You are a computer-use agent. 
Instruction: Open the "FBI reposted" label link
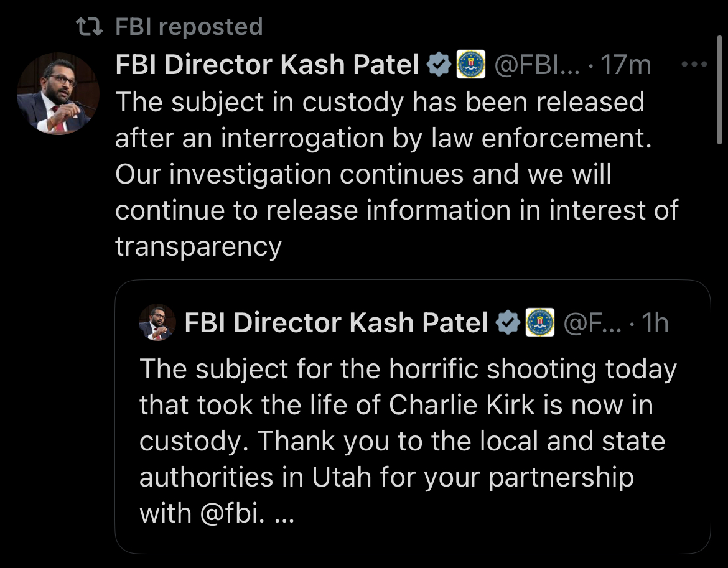click(x=189, y=27)
